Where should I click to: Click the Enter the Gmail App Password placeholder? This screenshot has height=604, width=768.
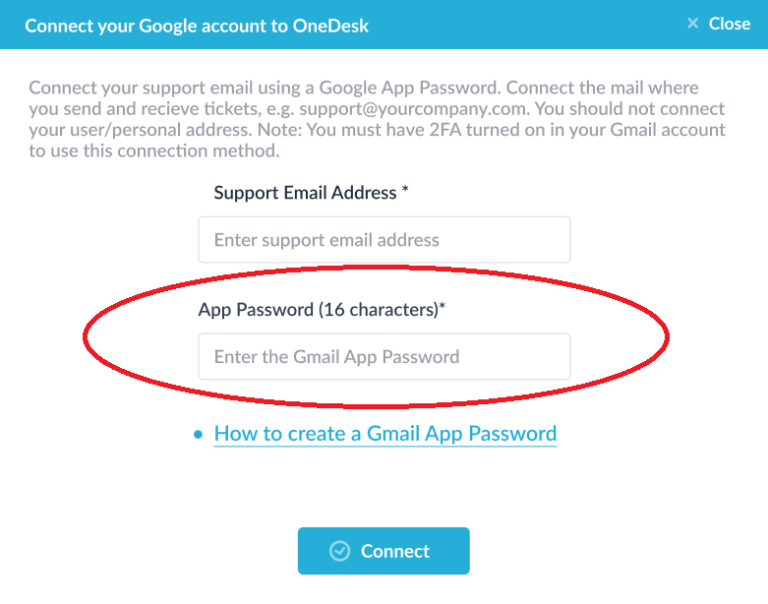pyautogui.click(x=337, y=357)
